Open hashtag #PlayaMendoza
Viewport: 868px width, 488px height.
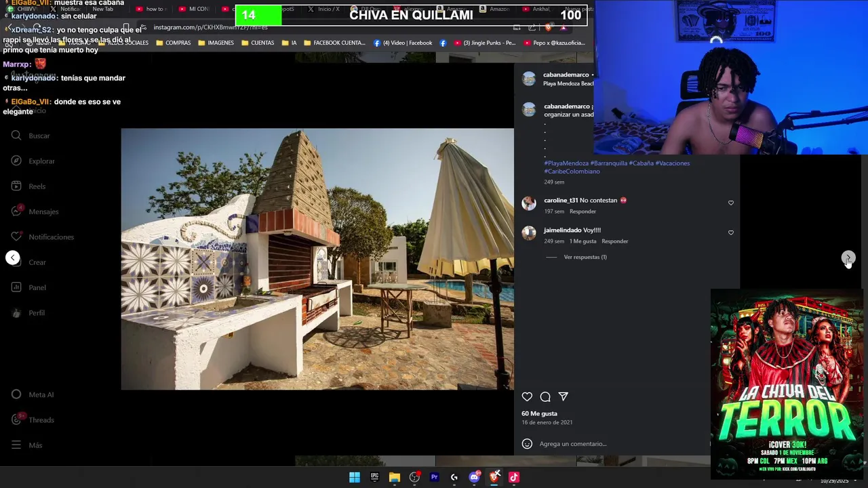click(566, 163)
